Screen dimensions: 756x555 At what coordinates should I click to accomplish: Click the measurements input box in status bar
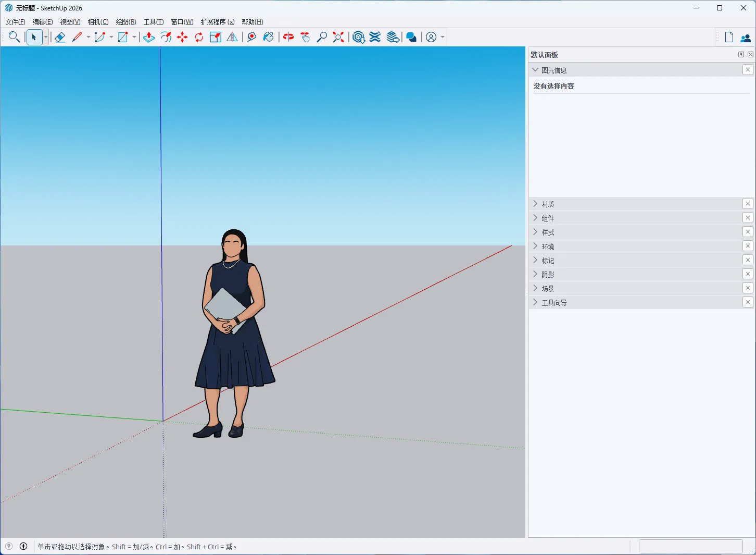pyautogui.click(x=691, y=546)
